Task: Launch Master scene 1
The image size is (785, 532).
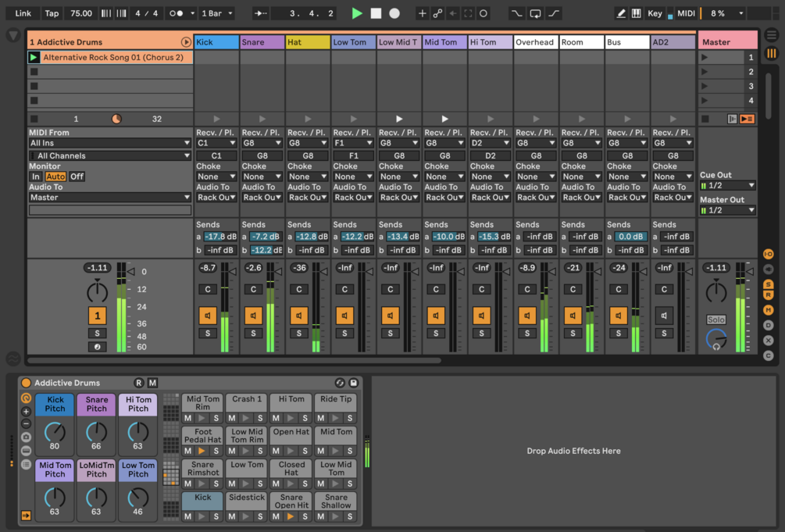Action: click(705, 57)
